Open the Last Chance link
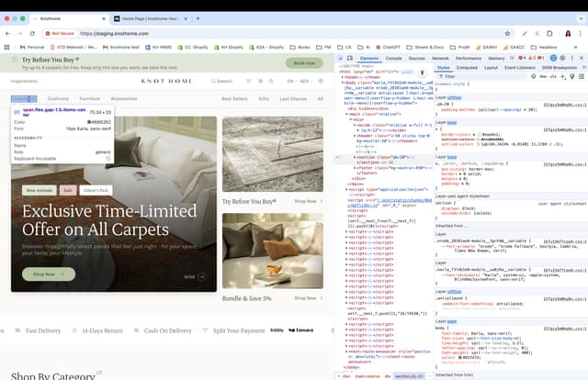The image size is (588, 380). pyautogui.click(x=293, y=99)
